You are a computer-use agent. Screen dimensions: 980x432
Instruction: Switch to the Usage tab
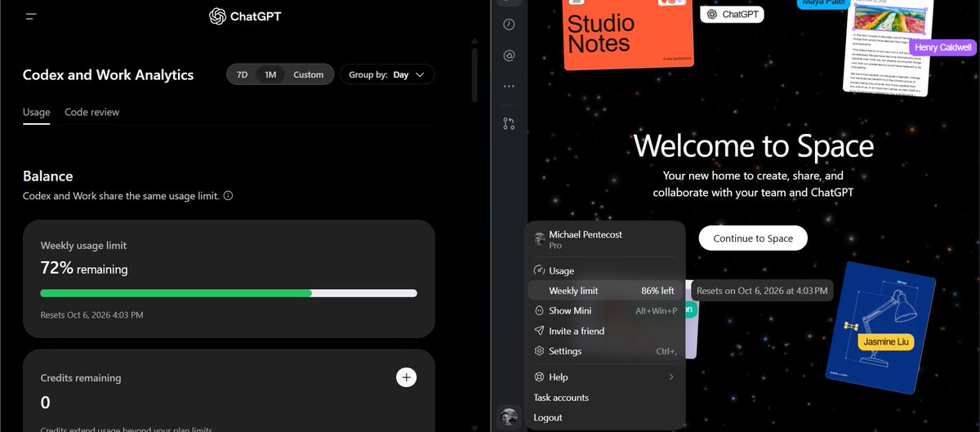tap(36, 112)
